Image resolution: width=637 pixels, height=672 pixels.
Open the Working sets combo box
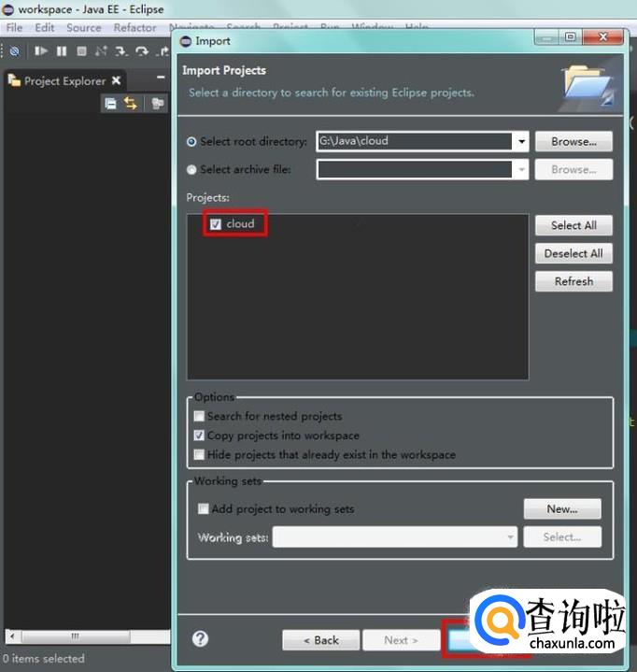[x=394, y=537]
